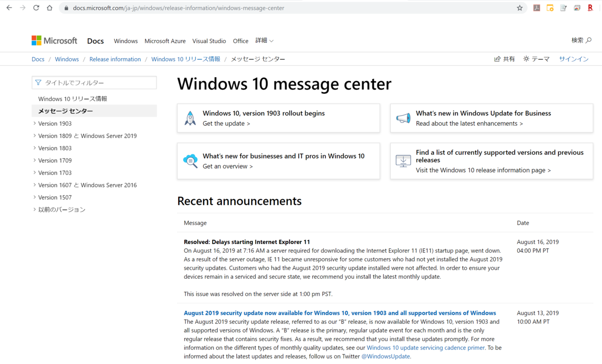This screenshot has height=364, width=602.
Task: Open the Windows nav item
Action: click(x=126, y=41)
